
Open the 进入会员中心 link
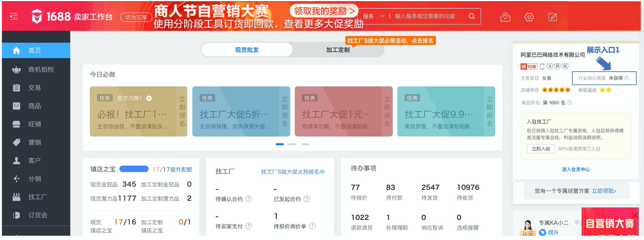[x=576, y=169]
